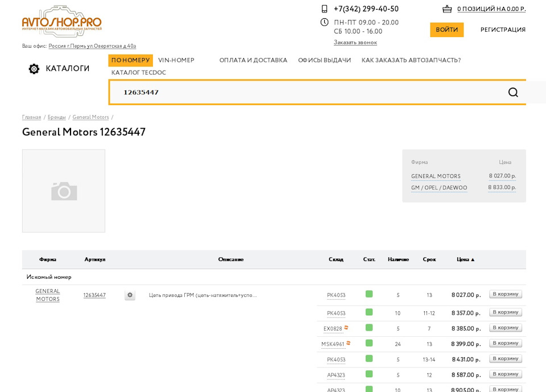Click the product photo placeholder

coord(64,191)
